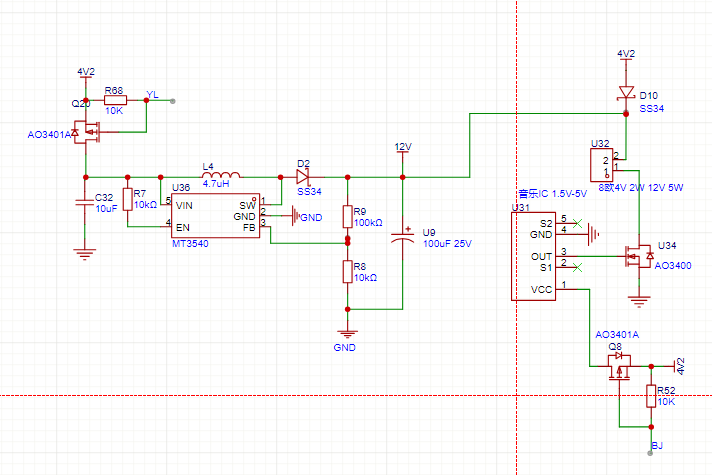Click the D2 SS34 diode symbol
The height and width of the screenshot is (475, 712).
pos(303,176)
